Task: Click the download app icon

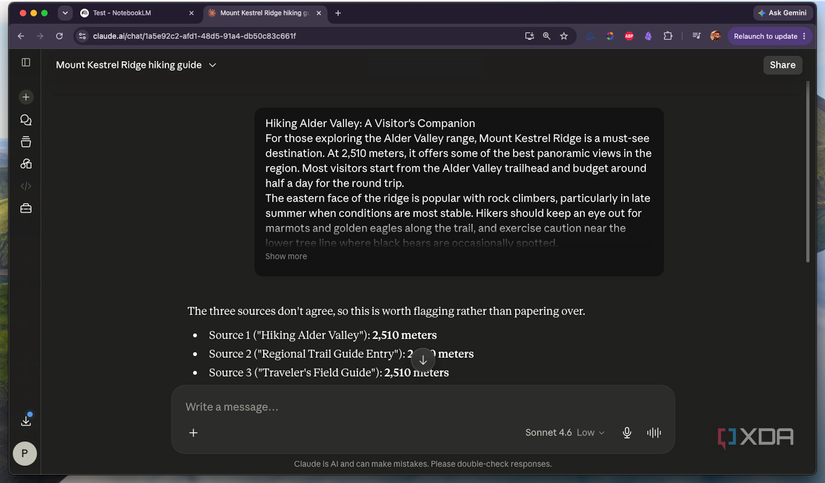Action: (26, 420)
